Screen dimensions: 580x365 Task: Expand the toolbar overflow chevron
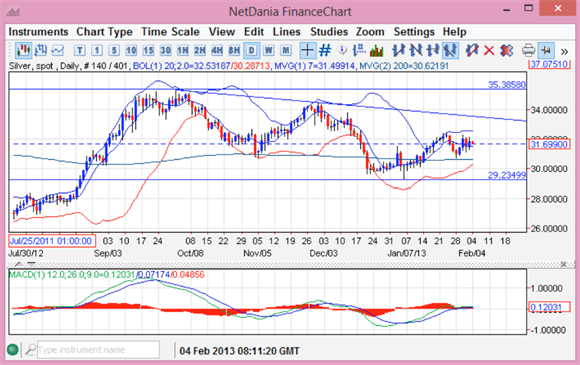click(564, 51)
